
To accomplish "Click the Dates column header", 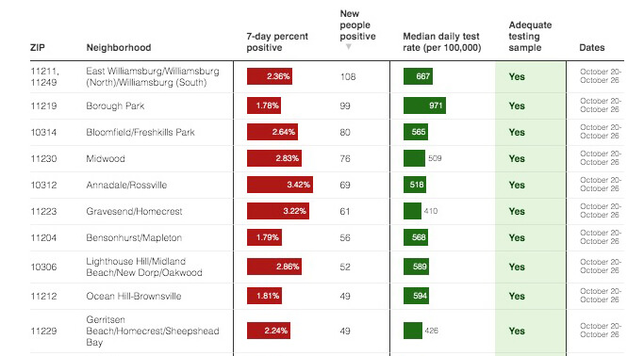I will click(x=592, y=48).
